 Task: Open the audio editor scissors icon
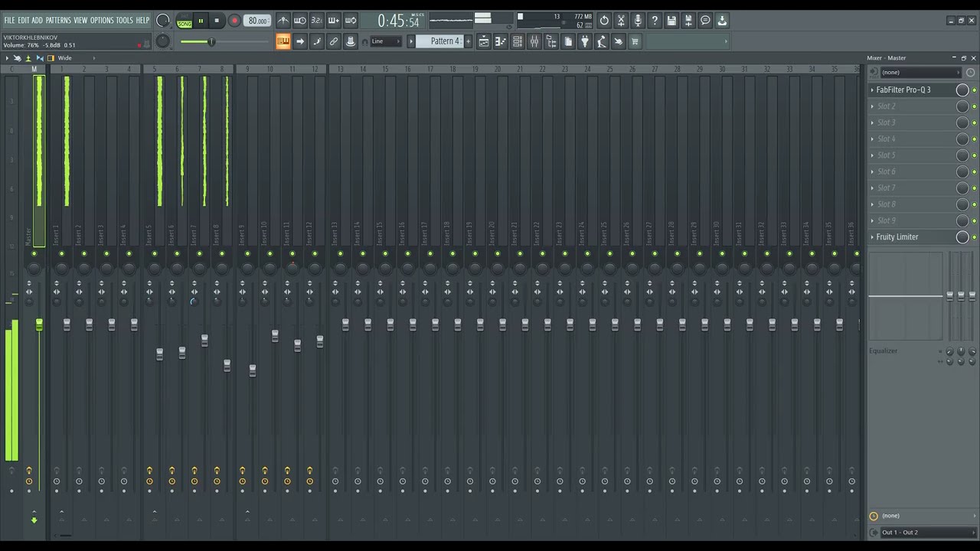tap(621, 21)
